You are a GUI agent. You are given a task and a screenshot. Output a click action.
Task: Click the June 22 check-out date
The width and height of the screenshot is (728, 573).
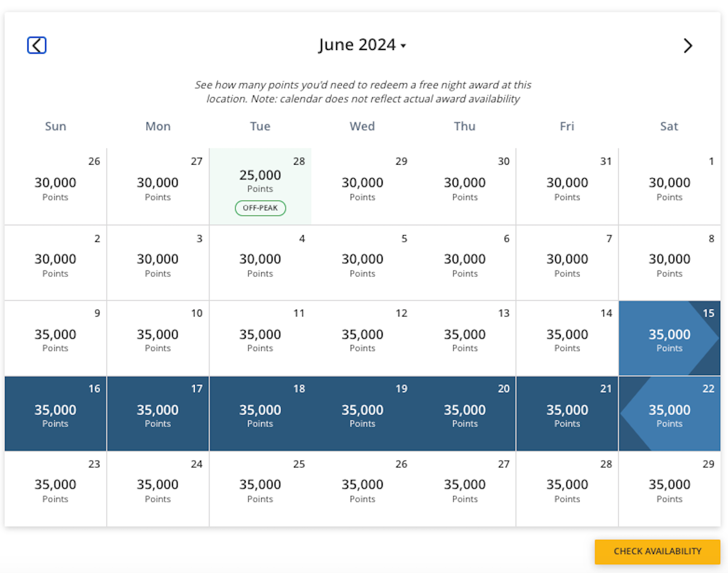tap(670, 413)
